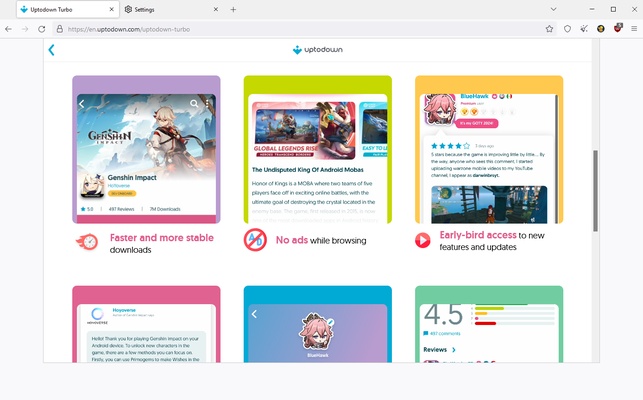Viewport: 643px width, 400px height.
Task: Click the HoYoverse developer name under Genshin Impact
Action: click(119, 185)
